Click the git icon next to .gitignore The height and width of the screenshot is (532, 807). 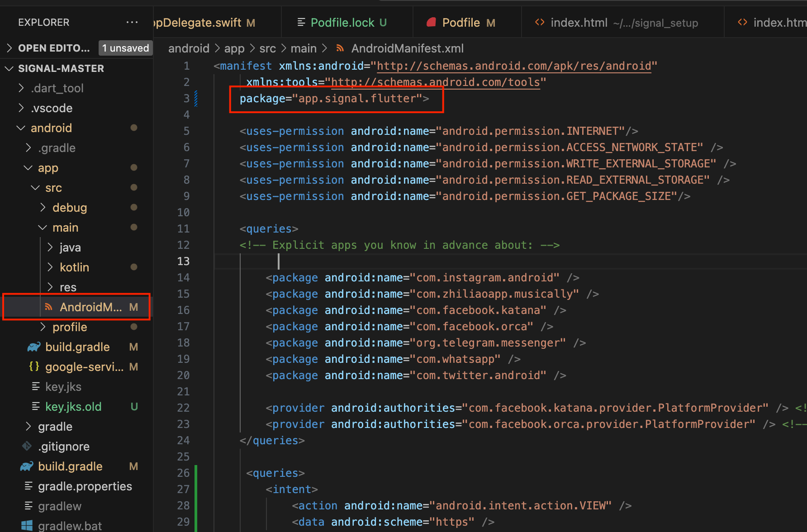27,446
